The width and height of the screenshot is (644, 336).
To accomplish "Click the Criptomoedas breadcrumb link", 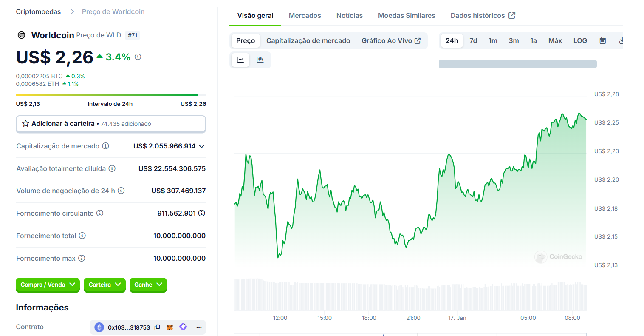I will [x=38, y=12].
